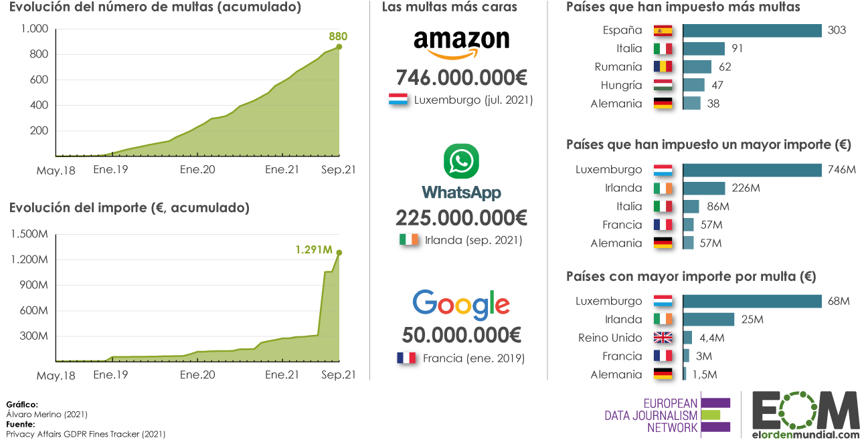Click the title 'Las multas más caras'
The width and height of the screenshot is (868, 444).
[x=449, y=7]
